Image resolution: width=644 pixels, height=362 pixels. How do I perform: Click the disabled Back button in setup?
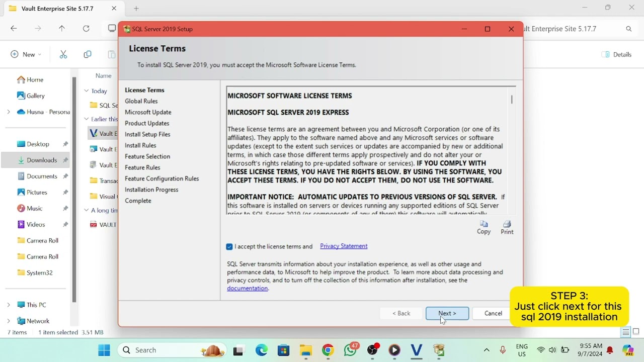[x=401, y=313]
